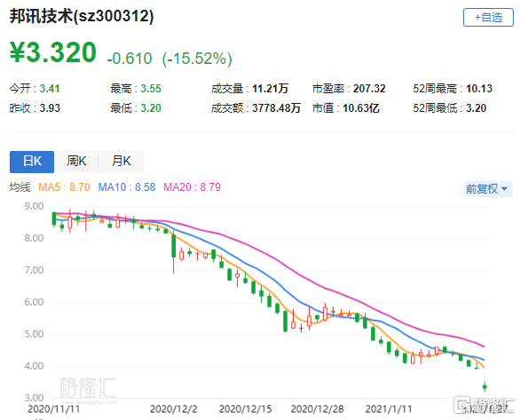The image size is (520, 420).
Task: Click the last green candlestick near 3.32
Action: (485, 386)
